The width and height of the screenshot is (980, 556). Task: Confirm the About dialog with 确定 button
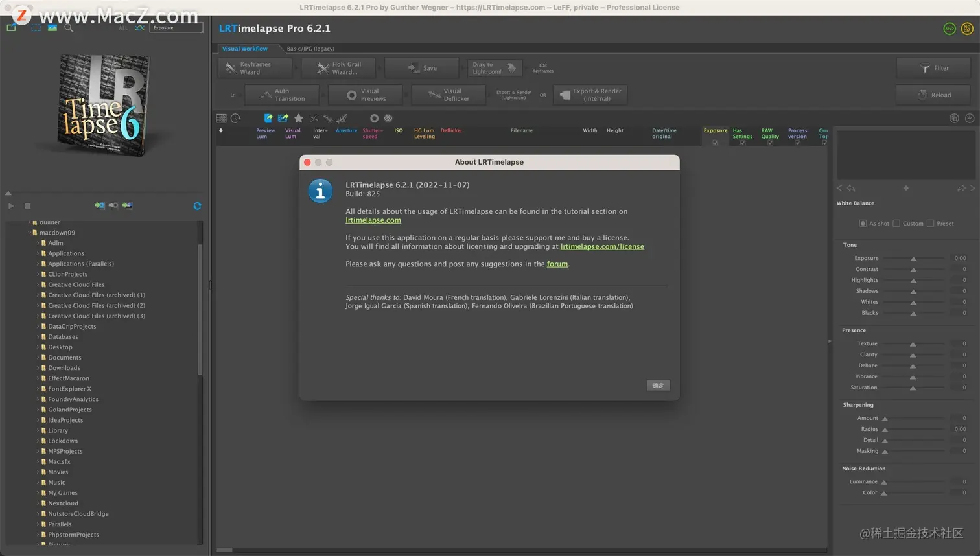pyautogui.click(x=658, y=386)
